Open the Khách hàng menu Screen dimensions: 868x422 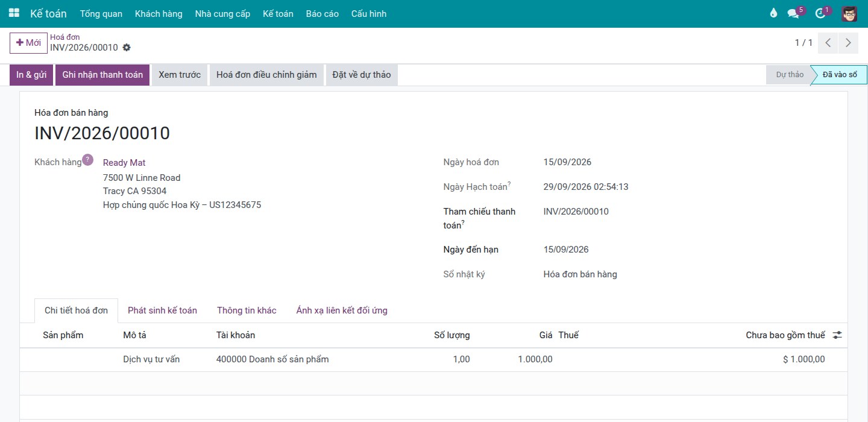click(159, 13)
